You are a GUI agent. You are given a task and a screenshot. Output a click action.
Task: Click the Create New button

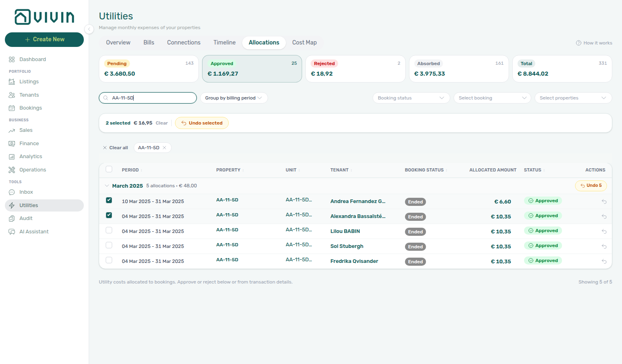tap(44, 40)
